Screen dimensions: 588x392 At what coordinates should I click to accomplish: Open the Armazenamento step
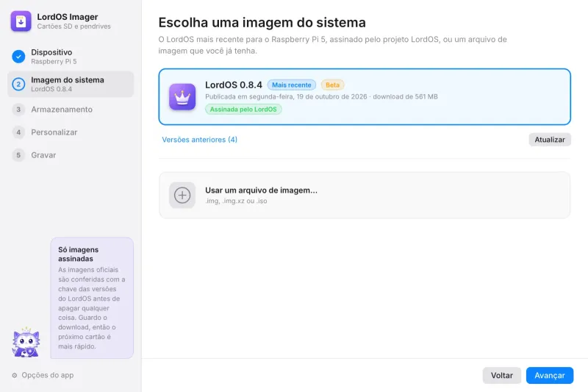click(x=71, y=109)
